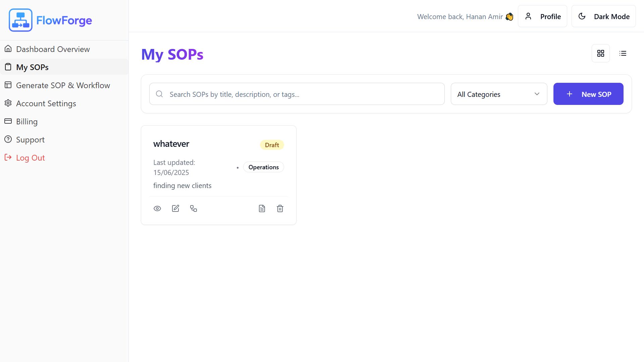The height and width of the screenshot is (362, 644).
Task: Switch to list view layout
Action: [x=623, y=53]
